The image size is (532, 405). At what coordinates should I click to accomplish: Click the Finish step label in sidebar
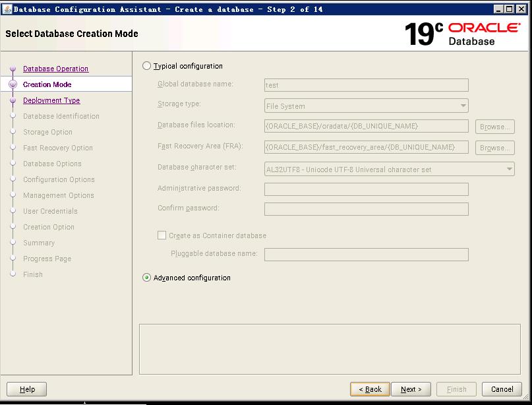tap(33, 274)
